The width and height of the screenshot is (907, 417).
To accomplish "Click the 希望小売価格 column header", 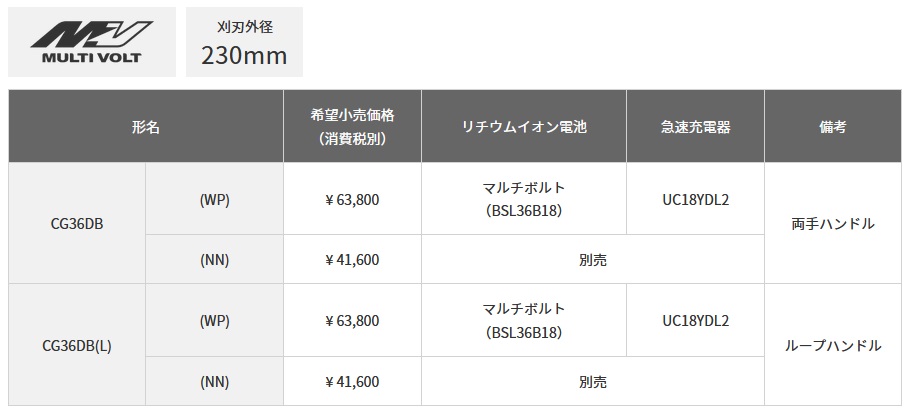I will pyautogui.click(x=352, y=127).
